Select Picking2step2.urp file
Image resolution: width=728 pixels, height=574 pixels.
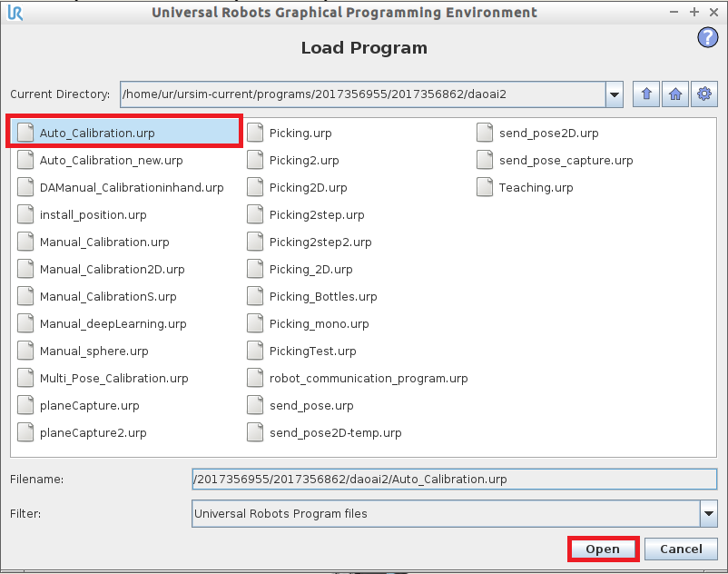point(310,242)
